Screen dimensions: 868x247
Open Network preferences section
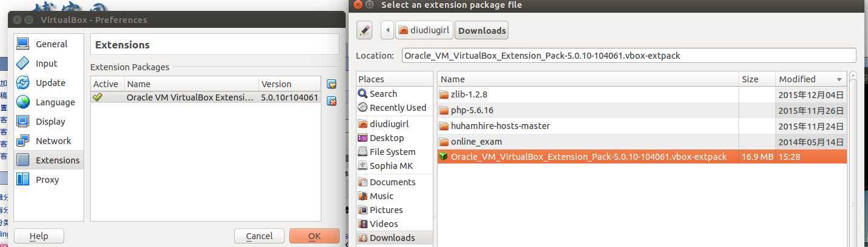(48, 140)
